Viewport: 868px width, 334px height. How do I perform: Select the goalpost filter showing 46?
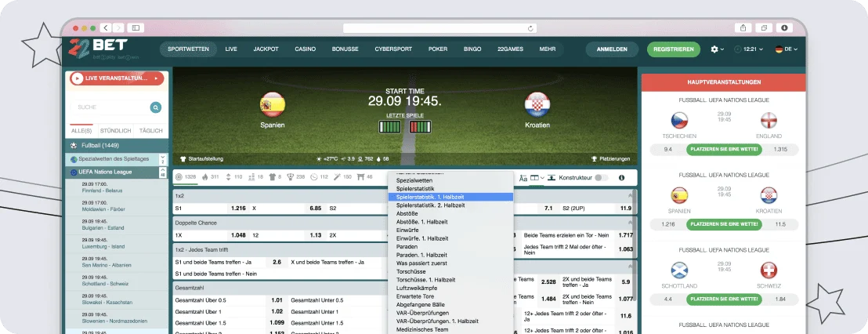coord(365,177)
